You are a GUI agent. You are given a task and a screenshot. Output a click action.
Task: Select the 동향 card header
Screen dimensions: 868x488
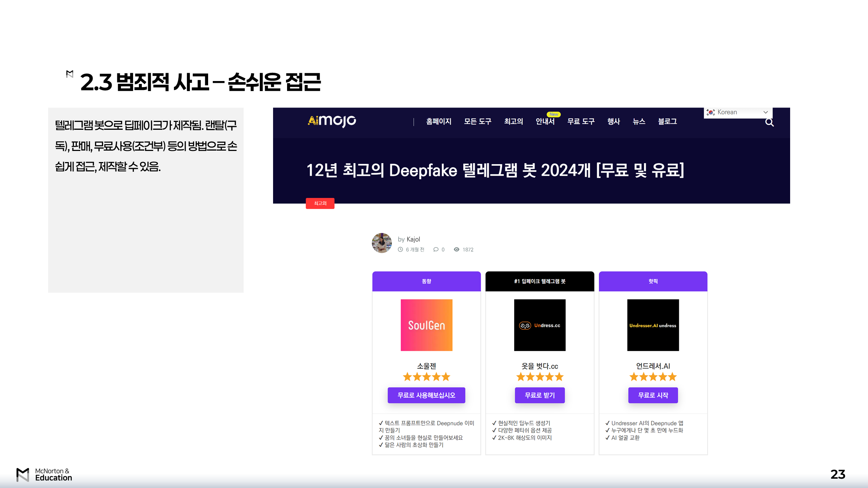click(x=426, y=281)
